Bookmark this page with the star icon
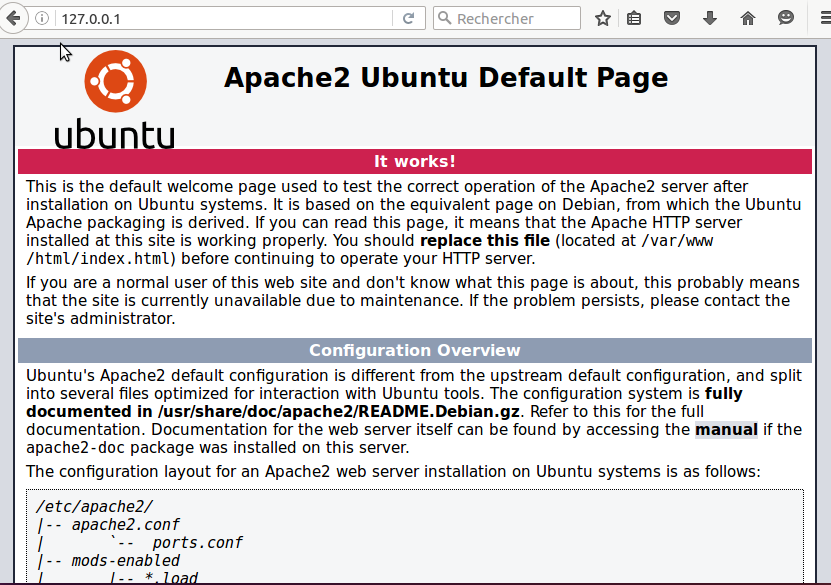 (x=602, y=18)
